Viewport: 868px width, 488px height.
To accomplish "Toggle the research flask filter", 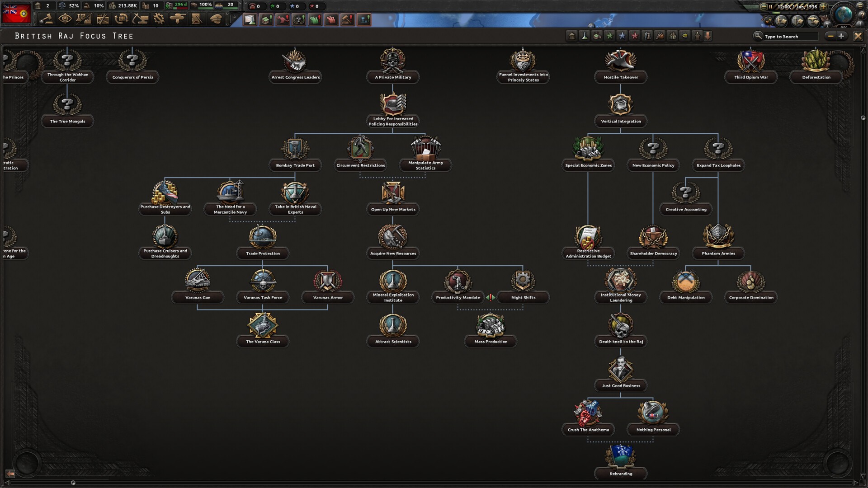I will coord(585,36).
